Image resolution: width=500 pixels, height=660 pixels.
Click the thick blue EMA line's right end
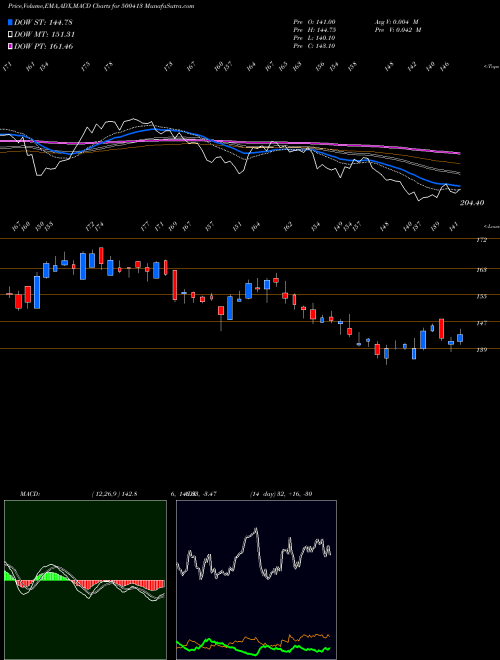click(x=459, y=186)
